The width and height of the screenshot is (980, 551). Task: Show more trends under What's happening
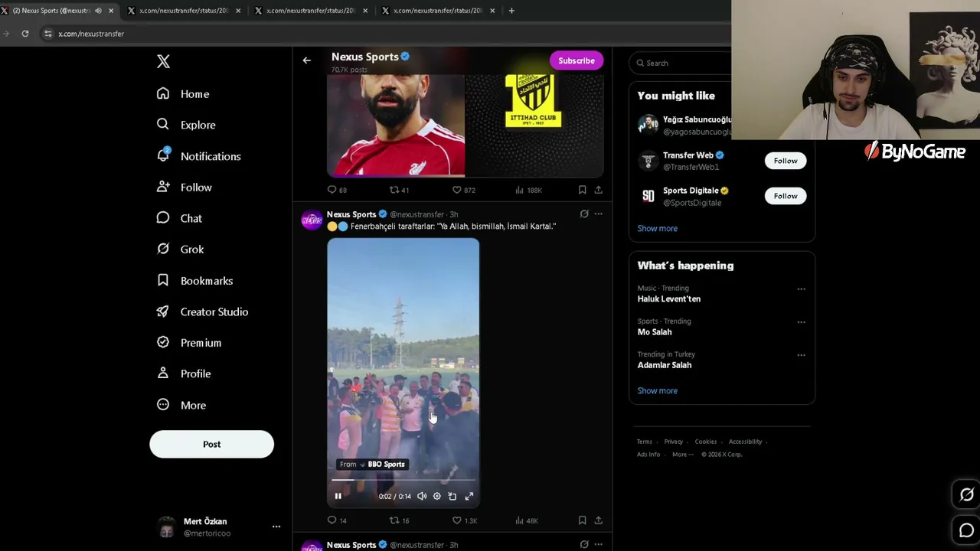(x=658, y=390)
